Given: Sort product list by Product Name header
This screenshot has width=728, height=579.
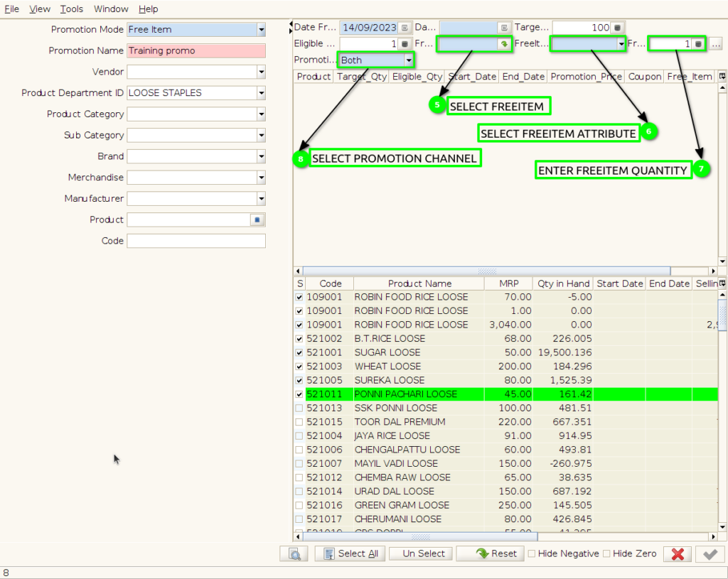Looking at the screenshot, I should [x=419, y=283].
